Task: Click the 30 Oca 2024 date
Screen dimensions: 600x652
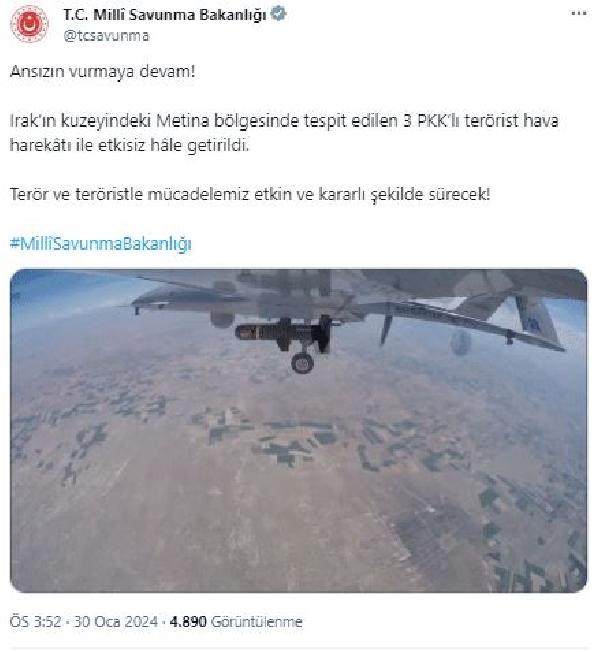Action: tap(116, 622)
